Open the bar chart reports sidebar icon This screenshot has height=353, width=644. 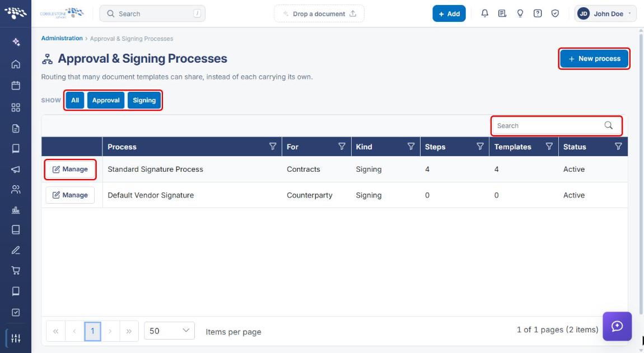(x=16, y=210)
